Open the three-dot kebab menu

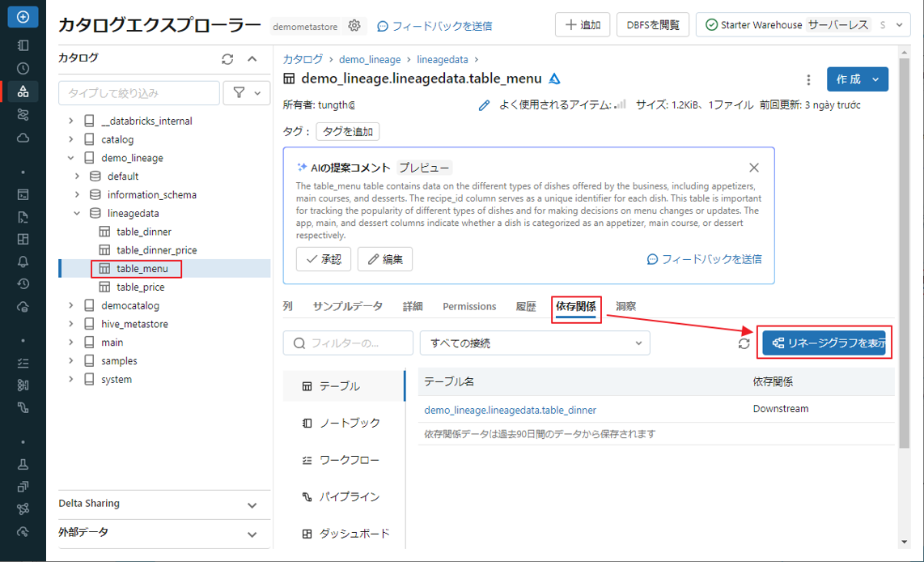click(808, 79)
